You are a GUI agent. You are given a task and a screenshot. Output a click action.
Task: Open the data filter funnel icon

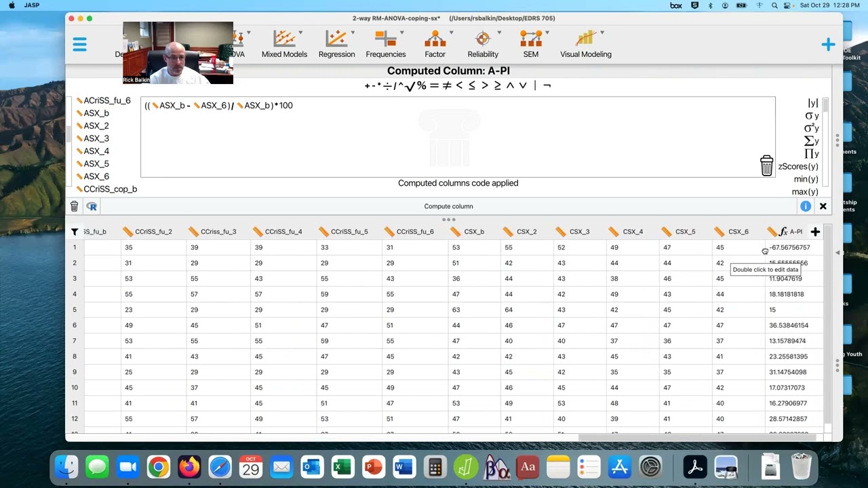[x=75, y=232]
